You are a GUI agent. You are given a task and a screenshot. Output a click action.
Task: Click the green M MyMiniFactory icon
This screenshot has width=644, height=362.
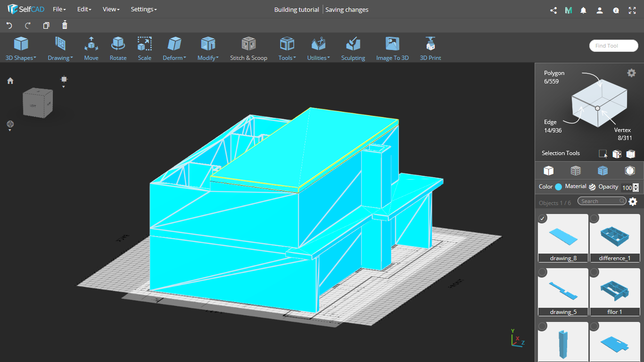[x=569, y=10]
